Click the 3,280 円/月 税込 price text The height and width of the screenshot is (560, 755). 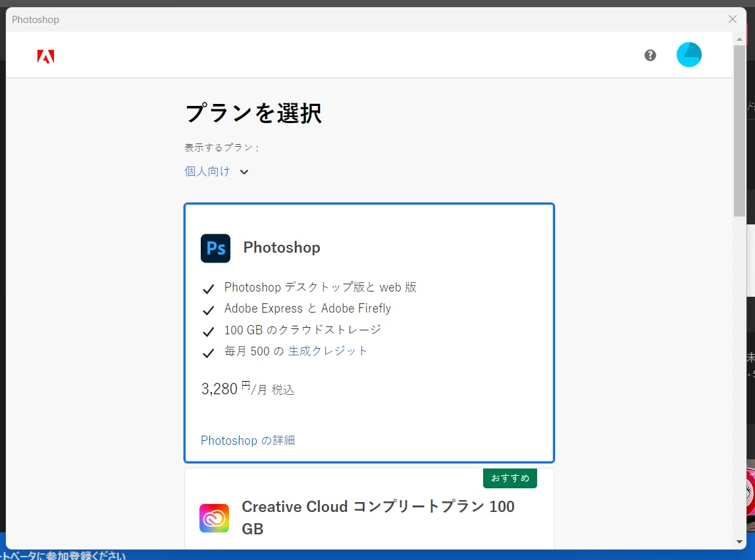point(247,389)
